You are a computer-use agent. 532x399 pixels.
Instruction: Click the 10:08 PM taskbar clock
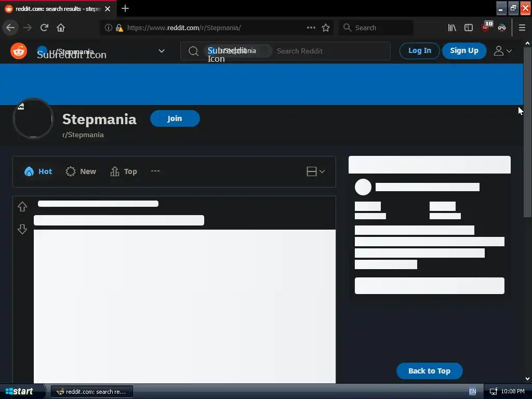click(x=513, y=391)
